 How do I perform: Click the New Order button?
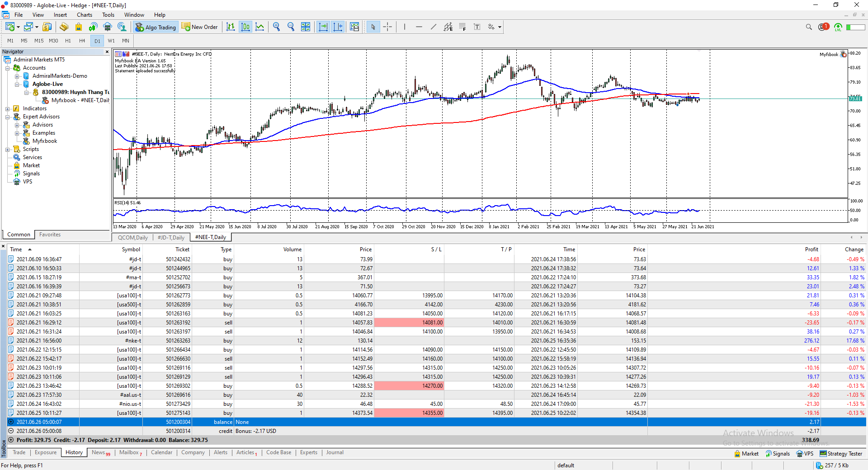pos(200,27)
